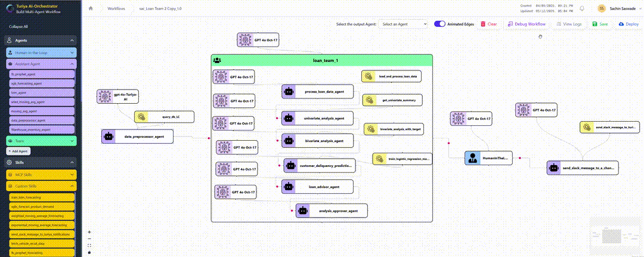
Task: Toggle the Animated Edges switch
Action: (x=439, y=24)
